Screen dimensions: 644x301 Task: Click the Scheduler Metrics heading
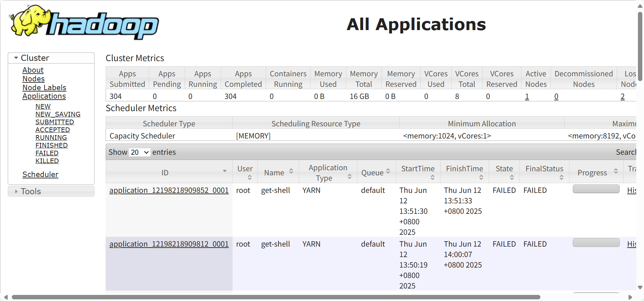tap(141, 108)
